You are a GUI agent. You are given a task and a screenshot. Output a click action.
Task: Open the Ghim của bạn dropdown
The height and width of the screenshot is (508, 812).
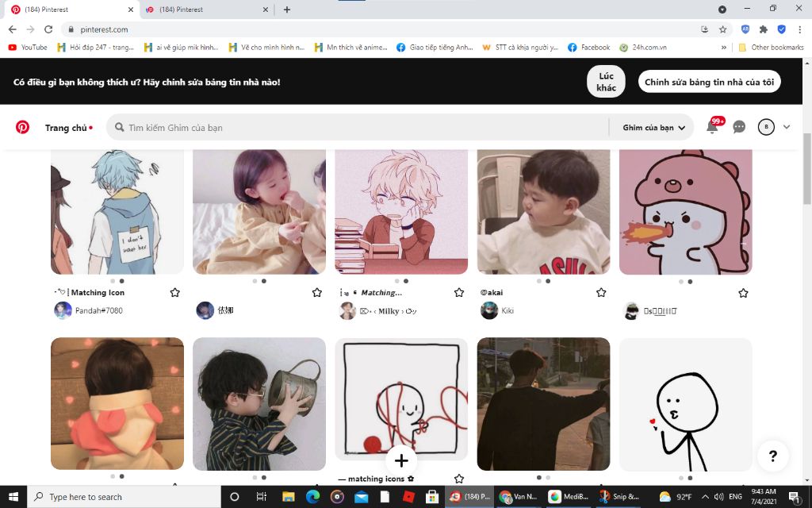[653, 128]
